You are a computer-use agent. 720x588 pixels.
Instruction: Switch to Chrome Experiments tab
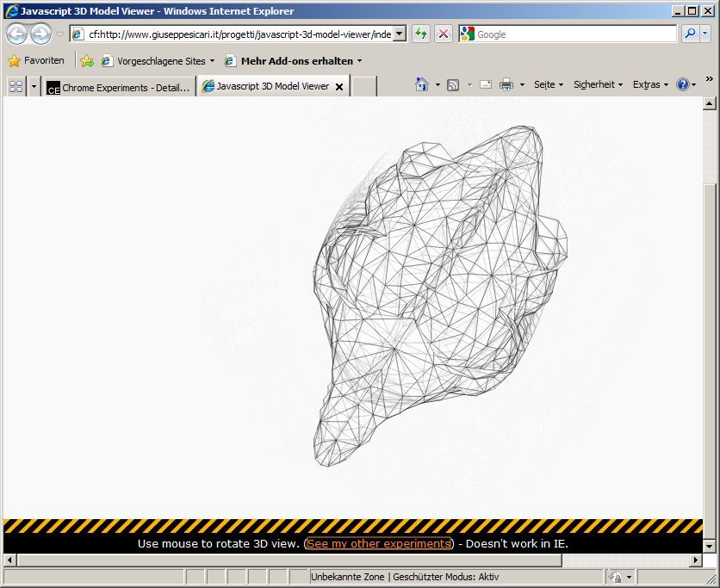119,87
